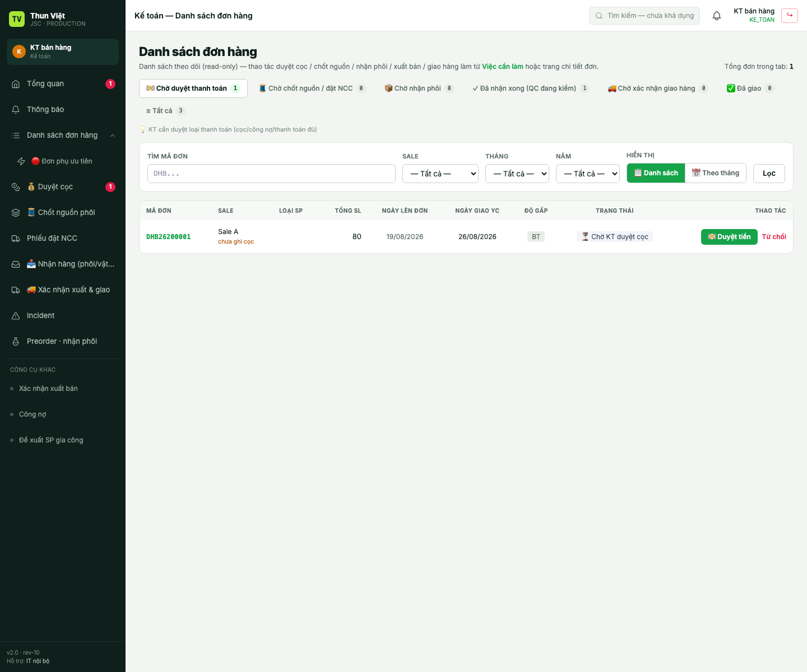The width and height of the screenshot is (807, 672).
Task: Click the Danh sách đơn hàng list icon
Action: point(16,136)
